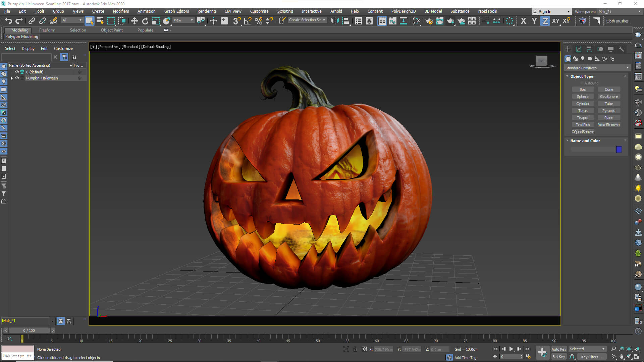This screenshot has width=644, height=362.
Task: Open the Standard Primitives dropdown
Action: click(597, 68)
